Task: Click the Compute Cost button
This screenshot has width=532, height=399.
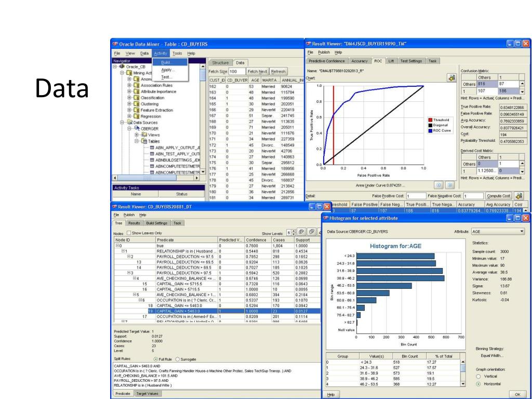Action: tap(498, 196)
